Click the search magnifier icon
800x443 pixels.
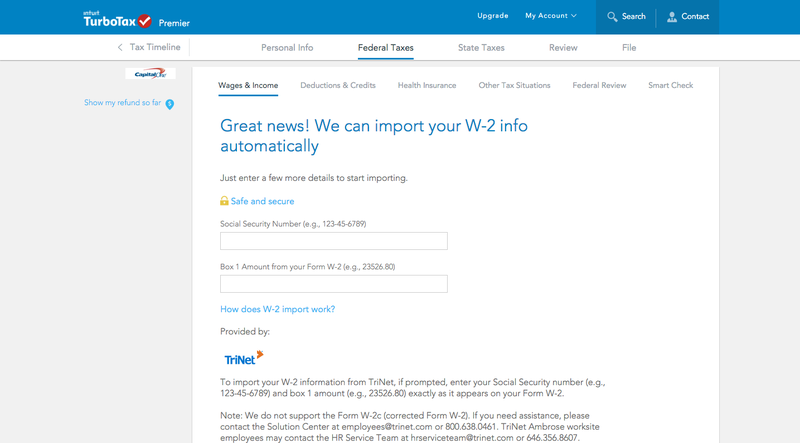612,17
